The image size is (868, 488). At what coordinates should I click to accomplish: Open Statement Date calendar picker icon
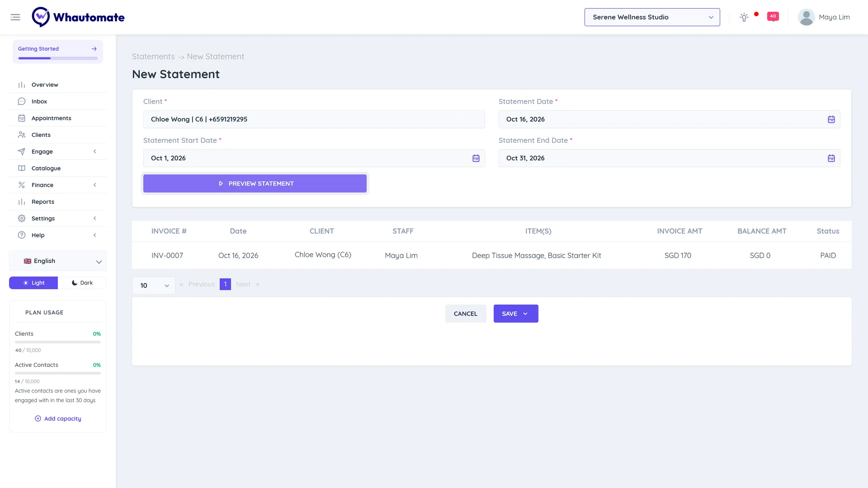click(x=831, y=119)
